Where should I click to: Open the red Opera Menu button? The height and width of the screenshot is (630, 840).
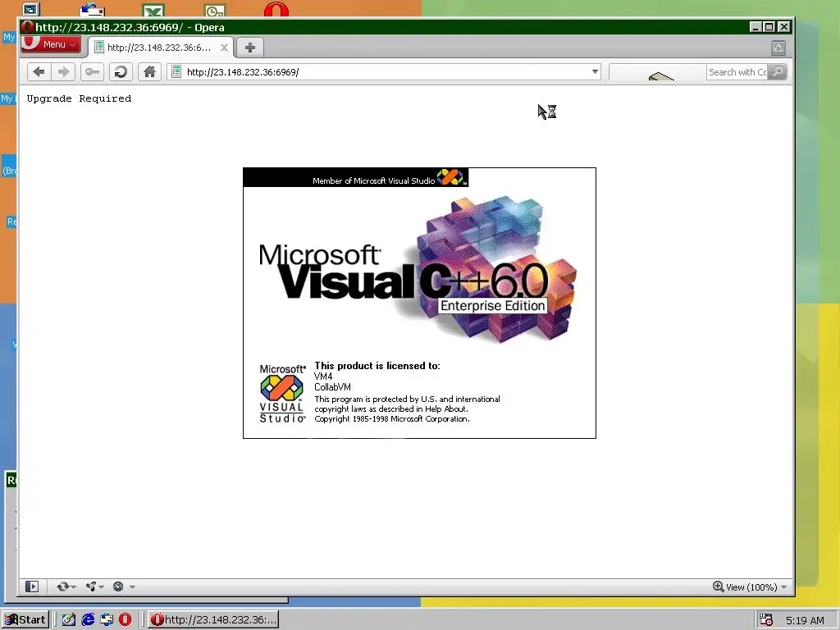click(x=51, y=44)
